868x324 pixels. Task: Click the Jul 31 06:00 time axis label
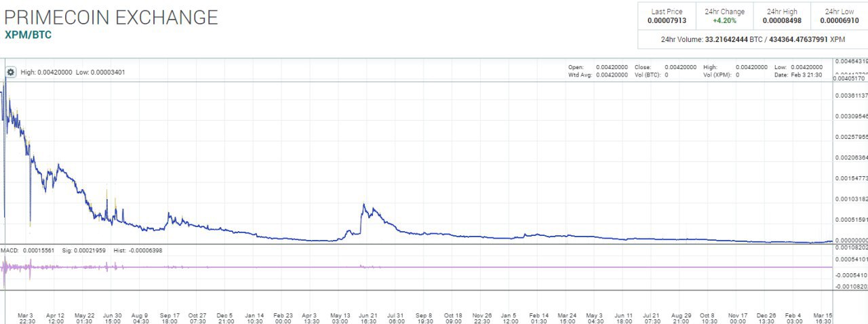point(397,319)
